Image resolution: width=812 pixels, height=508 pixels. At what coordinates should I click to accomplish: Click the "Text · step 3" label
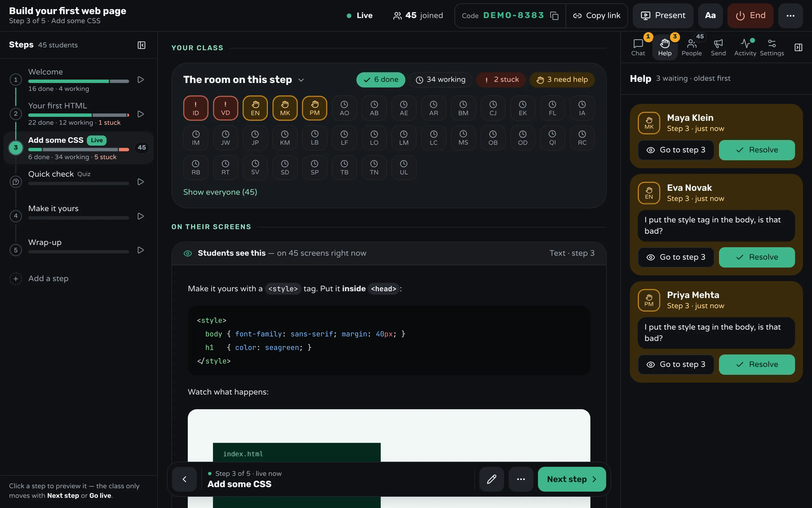[572, 253]
